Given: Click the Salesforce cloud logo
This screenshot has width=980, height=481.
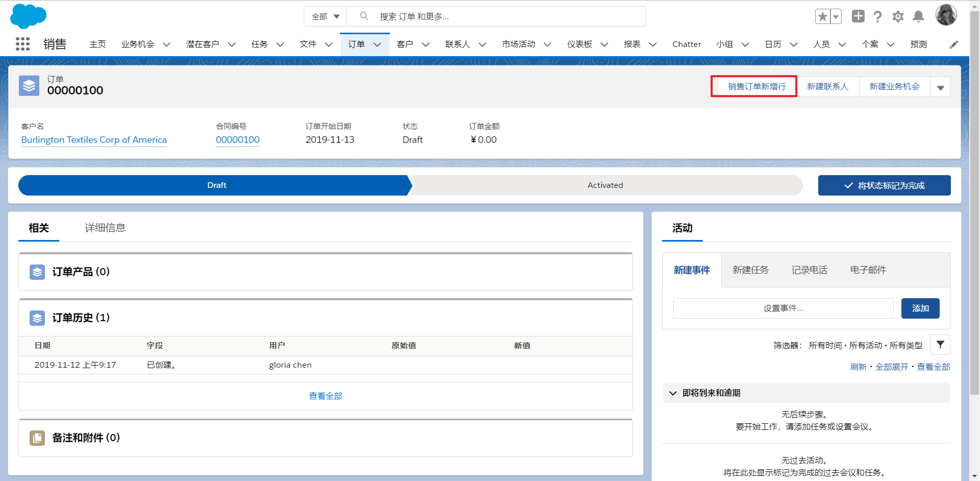Looking at the screenshot, I should click(x=28, y=16).
